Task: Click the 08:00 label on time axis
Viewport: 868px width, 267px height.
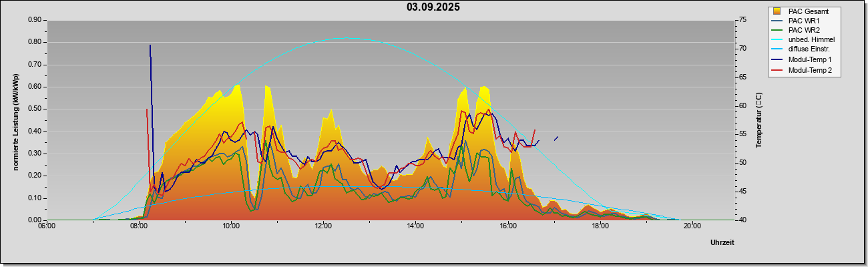Action: (139, 226)
